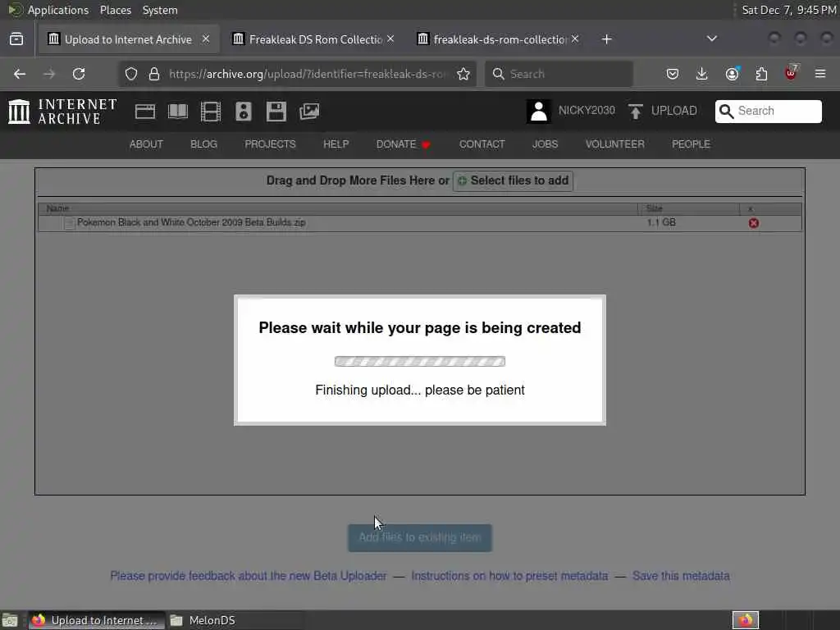The height and width of the screenshot is (630, 840).
Task: Click the uBlock Origin extension icon
Action: click(x=792, y=73)
